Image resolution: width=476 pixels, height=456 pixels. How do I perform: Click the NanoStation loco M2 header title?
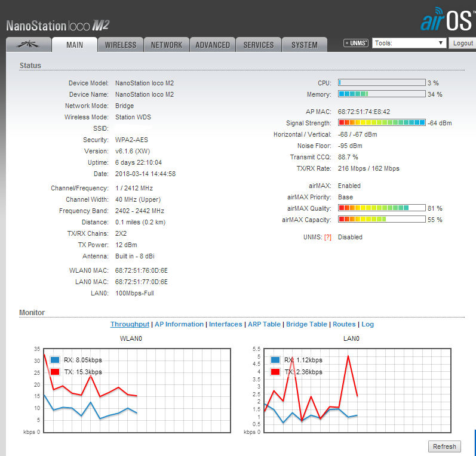(58, 26)
